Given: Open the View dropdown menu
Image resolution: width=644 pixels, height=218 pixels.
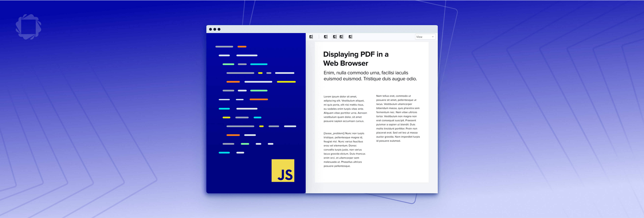Looking at the screenshot, I should [425, 37].
